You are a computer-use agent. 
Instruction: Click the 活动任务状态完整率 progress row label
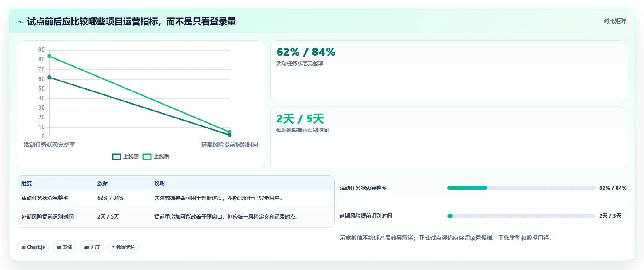click(363, 188)
